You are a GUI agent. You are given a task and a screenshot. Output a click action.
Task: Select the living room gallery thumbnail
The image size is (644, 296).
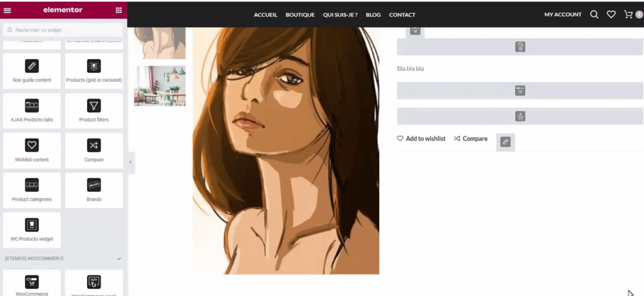(160, 86)
